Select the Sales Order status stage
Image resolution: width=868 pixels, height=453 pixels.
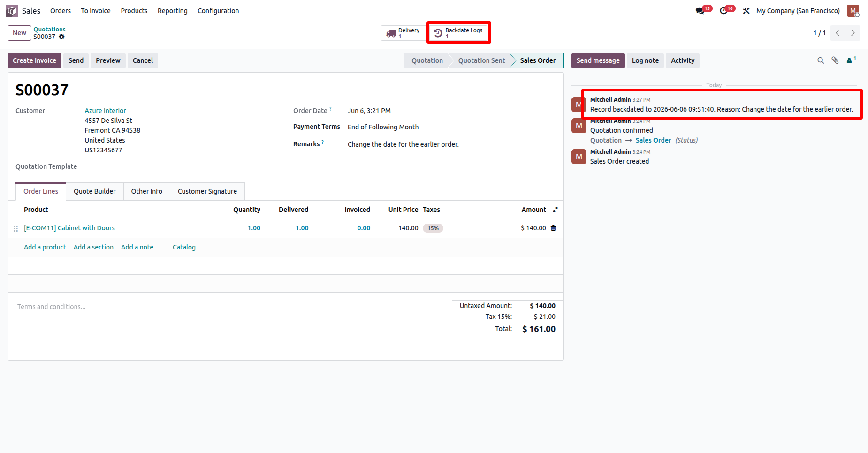(538, 60)
